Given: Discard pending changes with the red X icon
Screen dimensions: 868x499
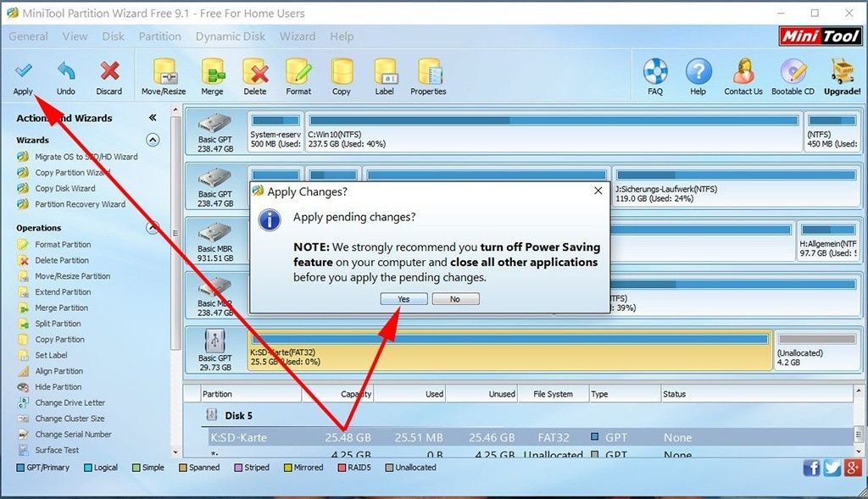Looking at the screenshot, I should pos(109,71).
